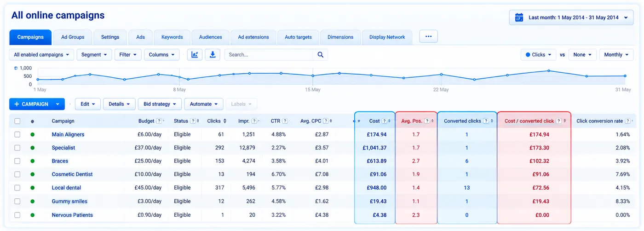Click the search magnifier icon
Viewport: 644px width, 231px height.
(321, 55)
